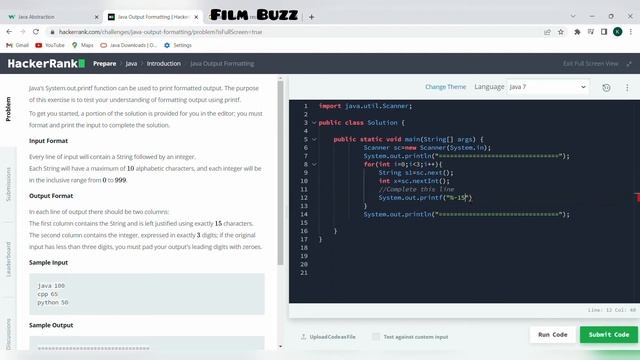Open the editor three-dot options menu
640x360 pixels.
click(627, 87)
